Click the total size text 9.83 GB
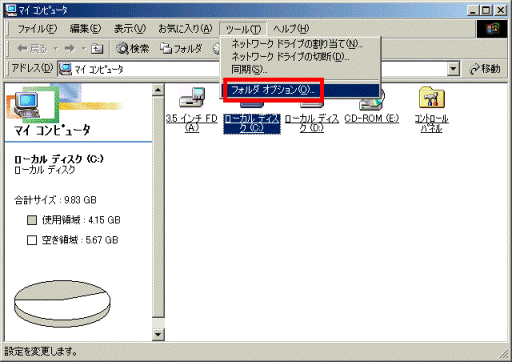The image size is (512, 362). click(x=55, y=200)
